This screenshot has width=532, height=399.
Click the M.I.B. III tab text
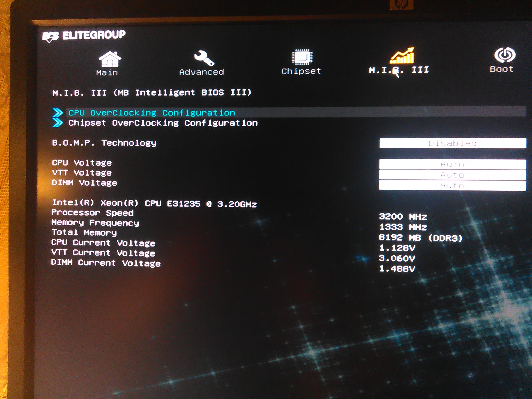[x=399, y=70]
